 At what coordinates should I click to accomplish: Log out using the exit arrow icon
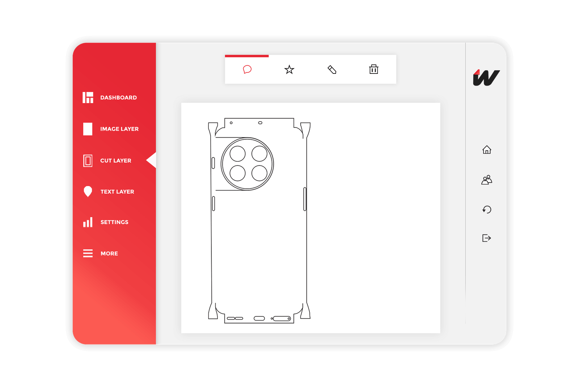click(487, 238)
